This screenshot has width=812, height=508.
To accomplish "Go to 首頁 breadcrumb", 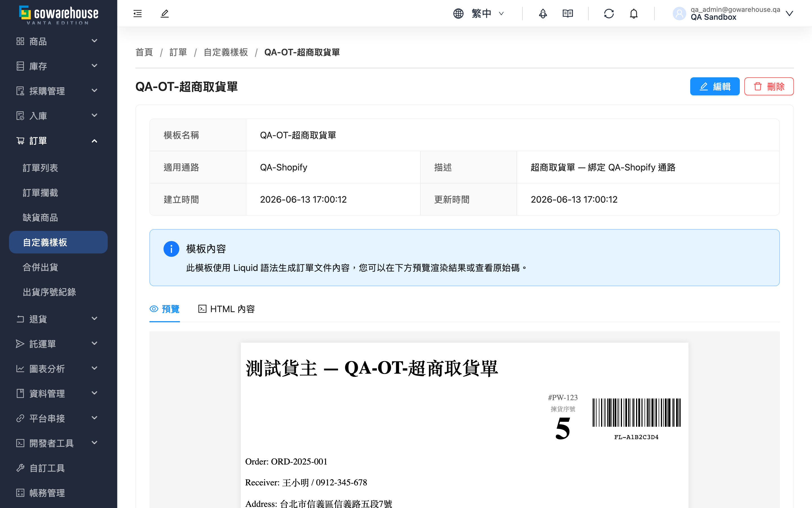I will click(144, 52).
